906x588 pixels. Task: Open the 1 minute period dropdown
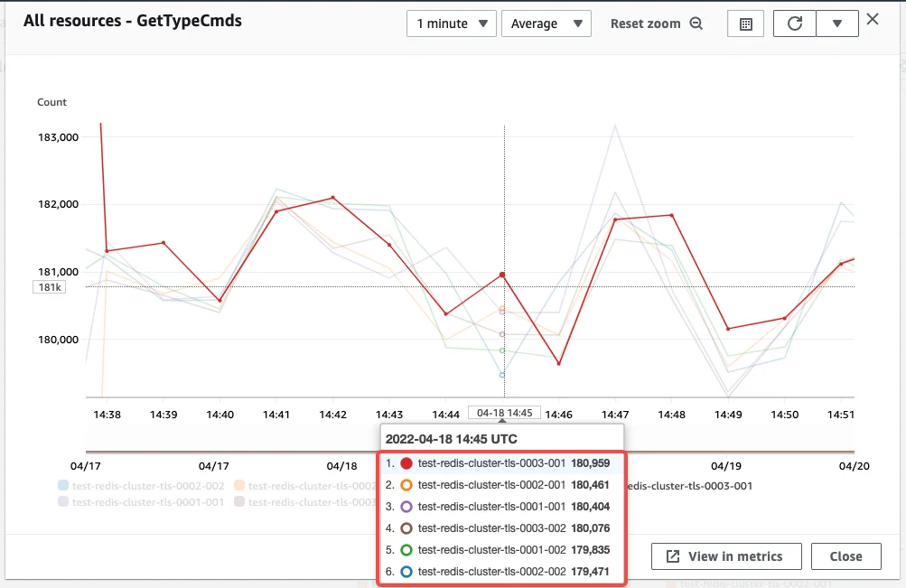pyautogui.click(x=452, y=23)
